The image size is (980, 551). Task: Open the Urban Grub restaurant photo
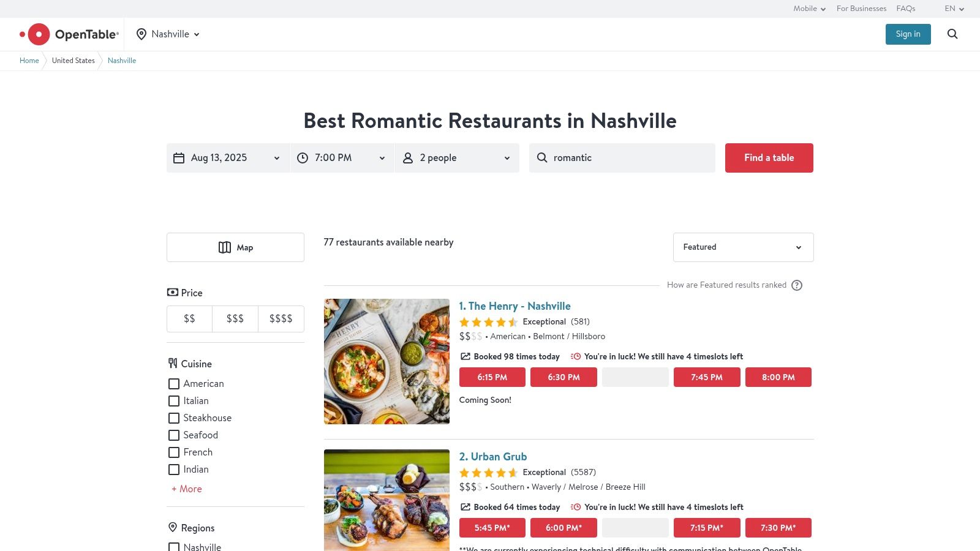(x=386, y=500)
